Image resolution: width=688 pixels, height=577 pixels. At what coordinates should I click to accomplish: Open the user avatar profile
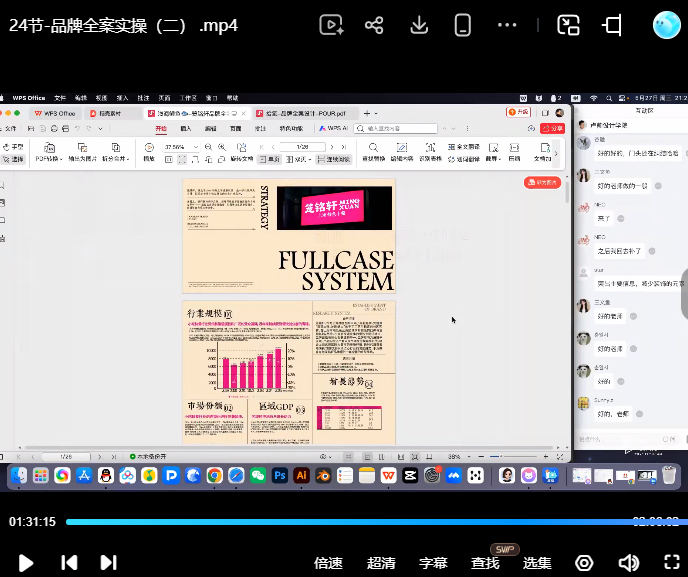(x=666, y=25)
